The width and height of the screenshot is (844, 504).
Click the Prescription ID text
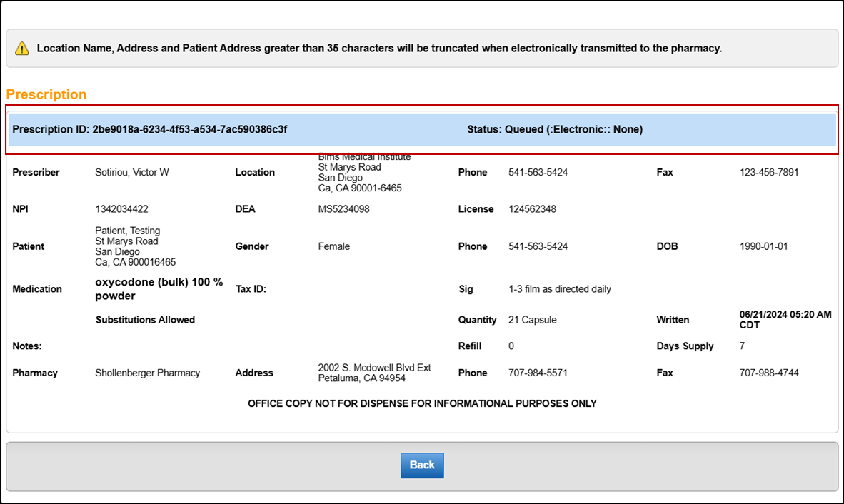150,129
